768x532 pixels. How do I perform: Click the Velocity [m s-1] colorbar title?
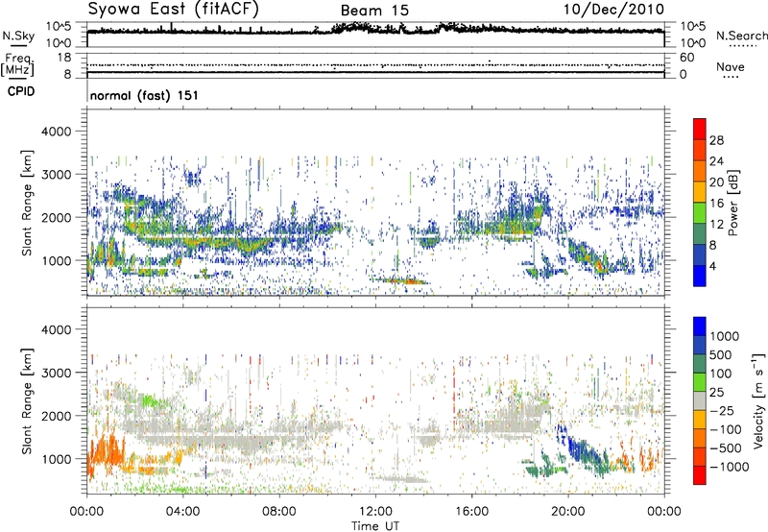[x=758, y=400]
